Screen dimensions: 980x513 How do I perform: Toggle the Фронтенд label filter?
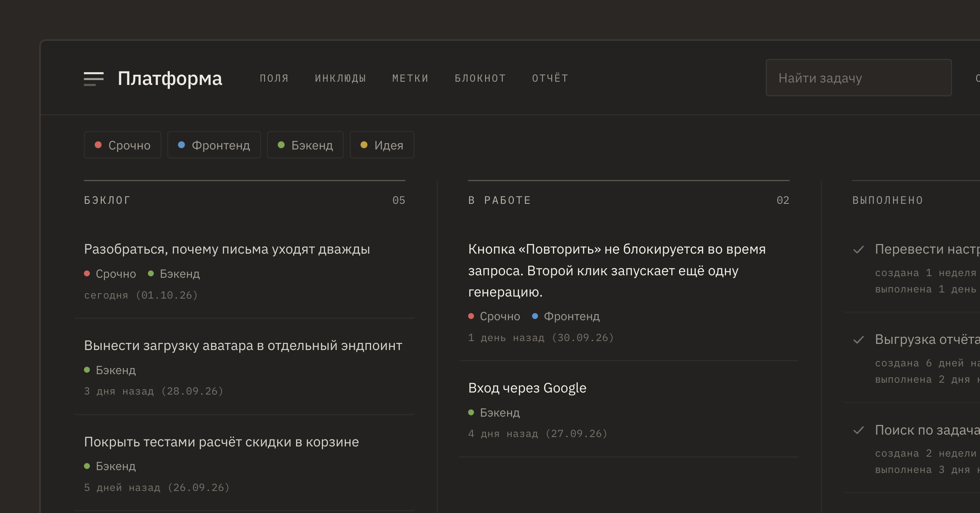click(x=214, y=145)
